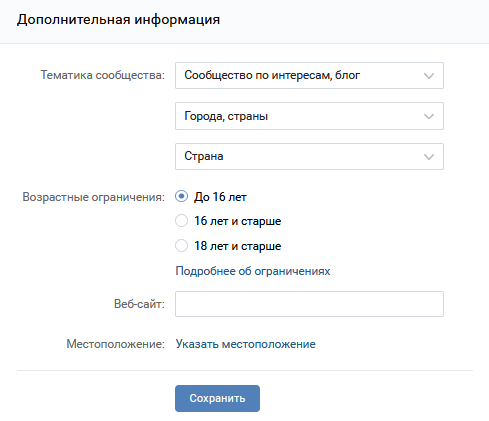Click 'Указать местоположение' link
489x421 pixels.
point(246,344)
